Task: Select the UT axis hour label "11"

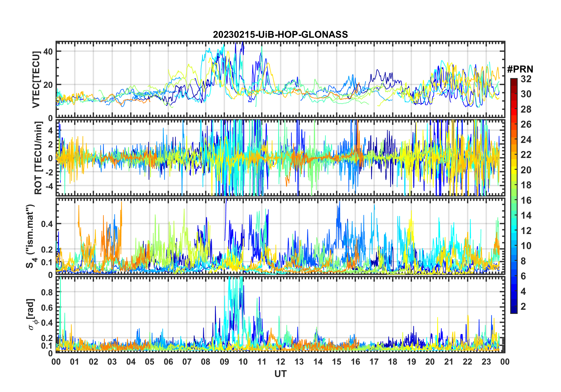Action: [x=262, y=362]
